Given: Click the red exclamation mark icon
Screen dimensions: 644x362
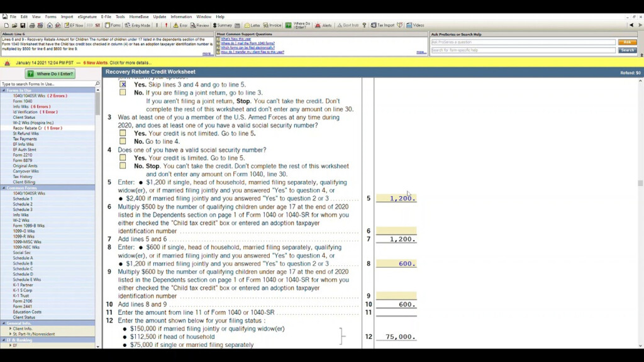Looking at the screenshot, I should coord(166,25).
